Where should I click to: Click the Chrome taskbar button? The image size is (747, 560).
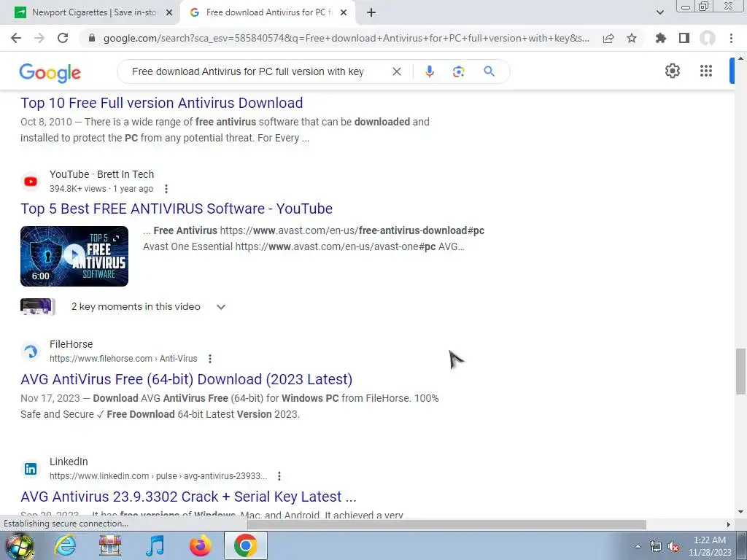[245, 545]
